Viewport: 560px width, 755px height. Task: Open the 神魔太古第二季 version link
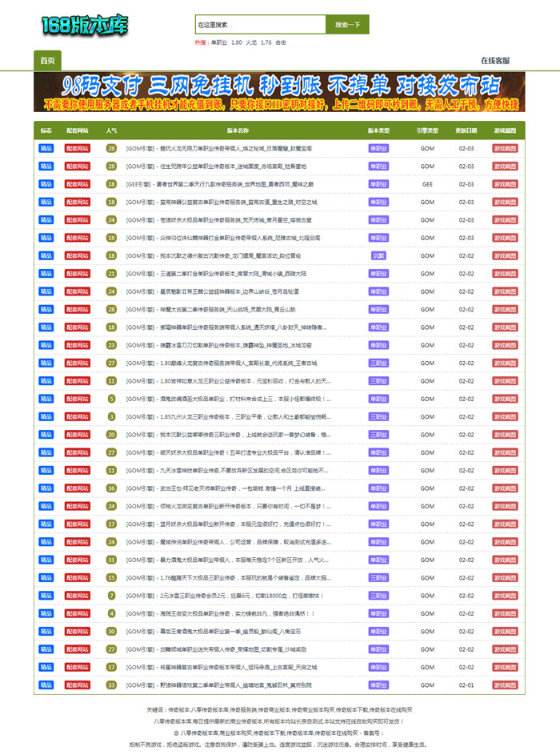click(210, 310)
